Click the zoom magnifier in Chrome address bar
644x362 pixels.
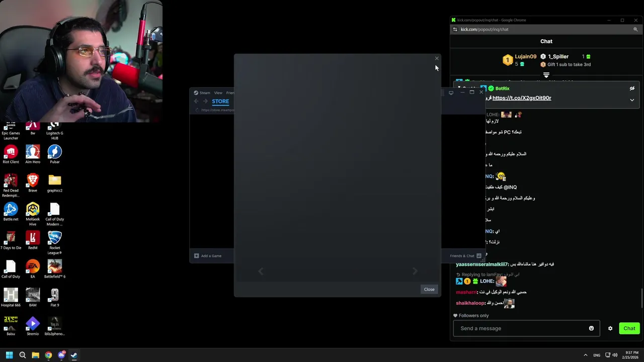[635, 29]
